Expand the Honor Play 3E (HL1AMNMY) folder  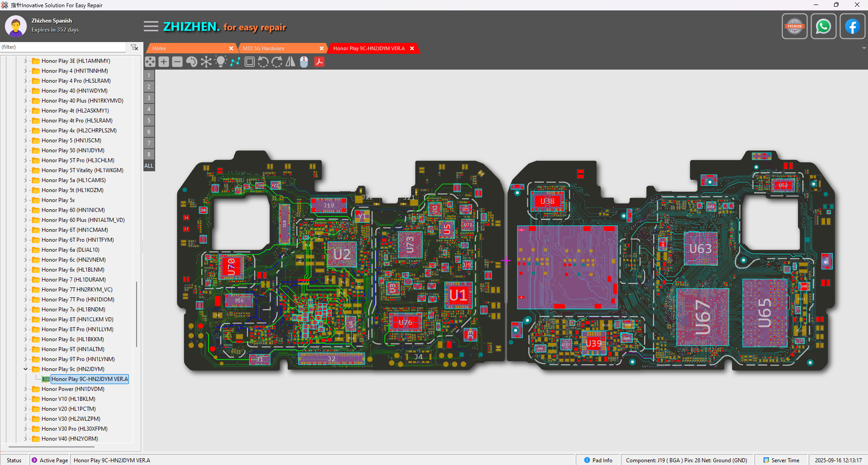[x=25, y=61]
